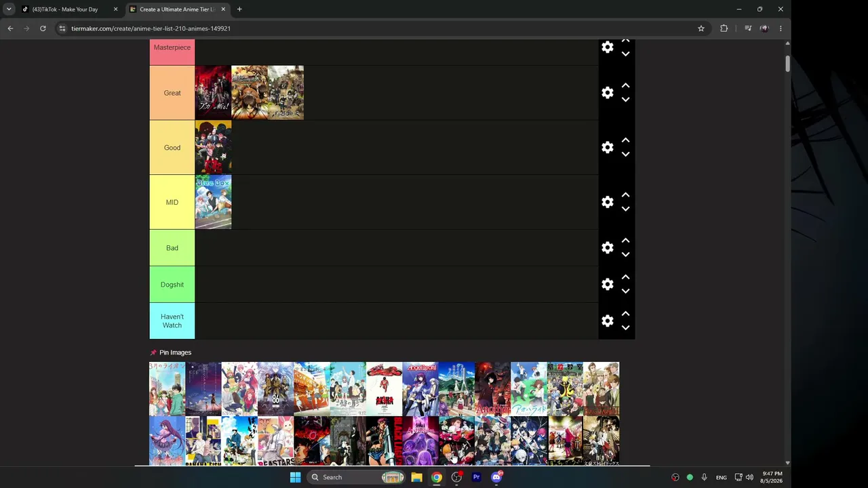The image size is (868, 488).
Task: Move the Haven't Watch tier down
Action: click(626, 327)
